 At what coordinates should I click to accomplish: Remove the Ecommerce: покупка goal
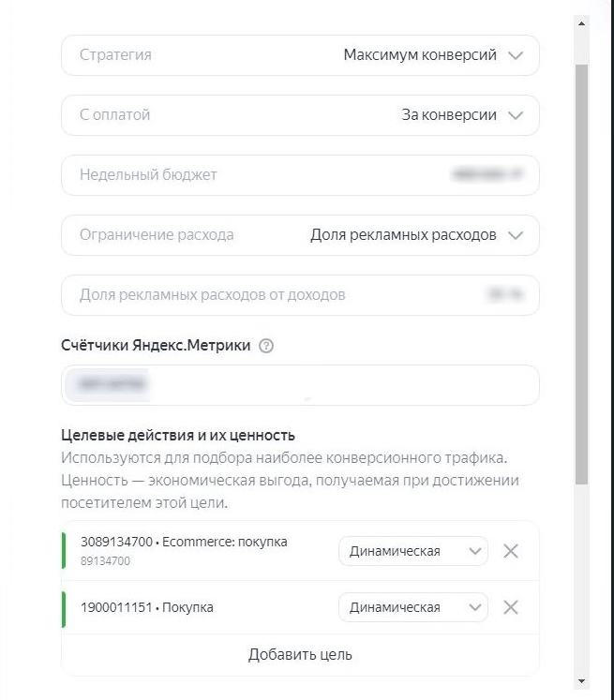coord(511,551)
